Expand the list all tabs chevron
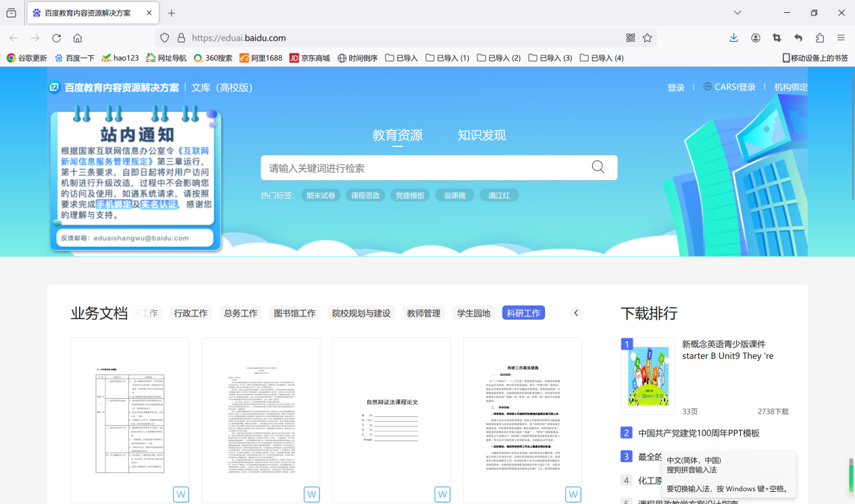Viewport: 855px width, 504px height. [x=737, y=13]
